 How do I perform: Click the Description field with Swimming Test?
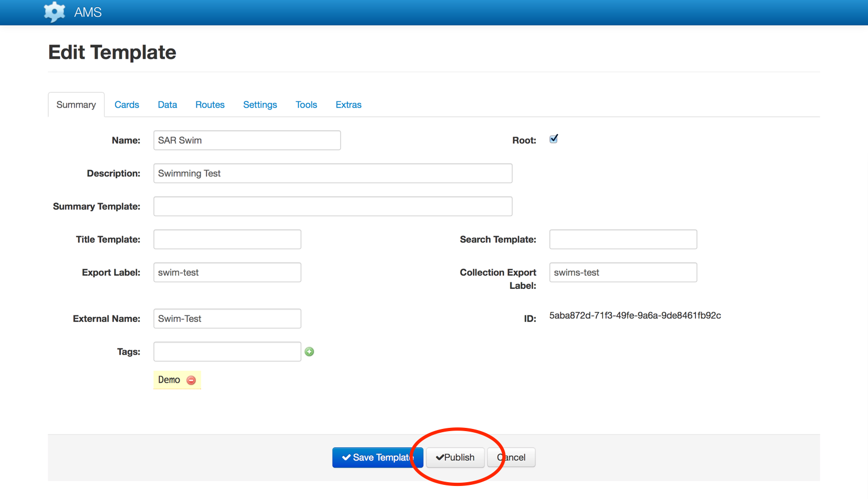(x=333, y=173)
